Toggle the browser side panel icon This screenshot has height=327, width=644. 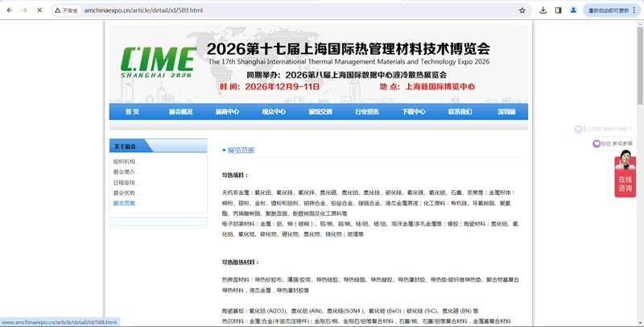pos(559,10)
